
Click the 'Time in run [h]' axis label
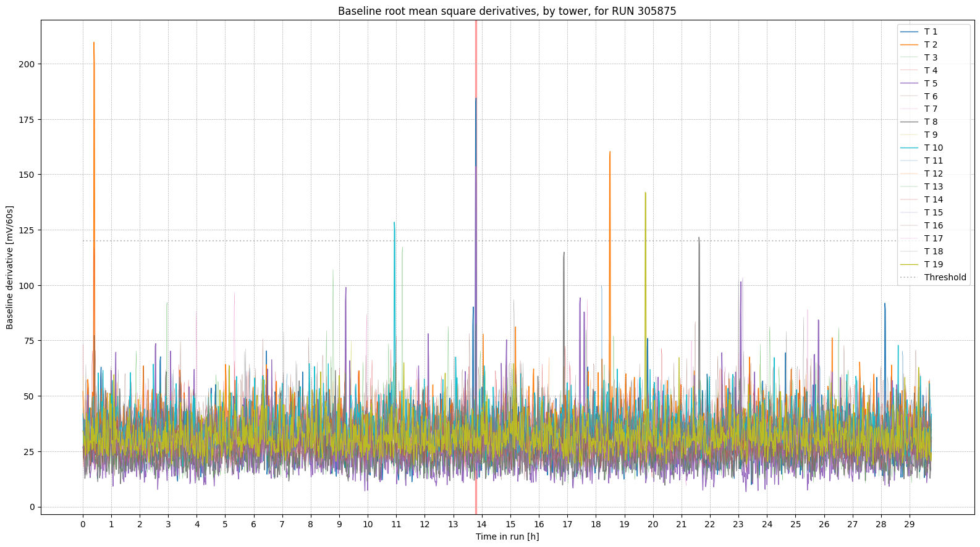(507, 537)
